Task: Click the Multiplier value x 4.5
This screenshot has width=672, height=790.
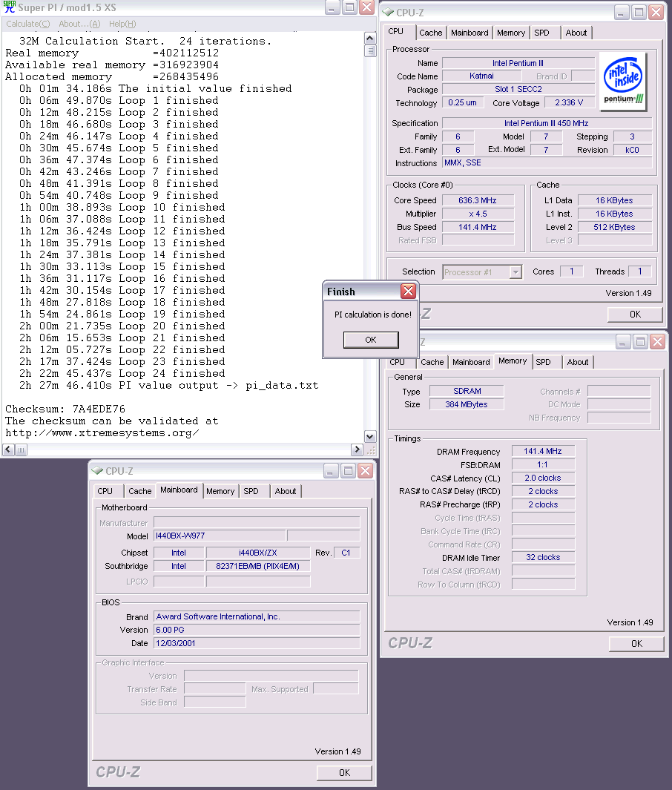Action: pos(478,214)
